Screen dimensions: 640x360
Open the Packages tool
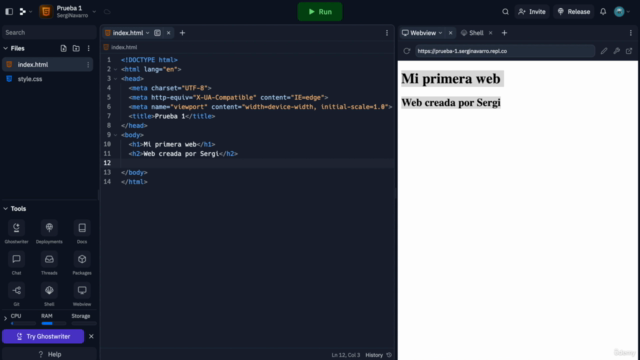82,263
